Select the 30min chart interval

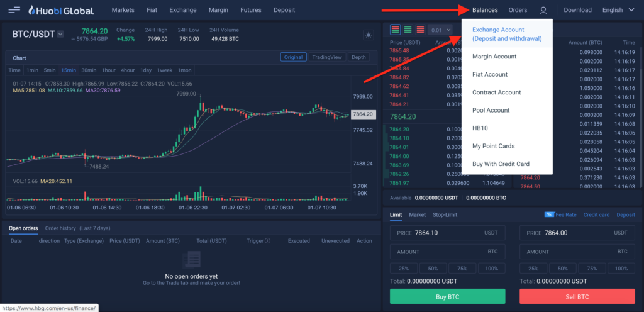pyautogui.click(x=89, y=70)
